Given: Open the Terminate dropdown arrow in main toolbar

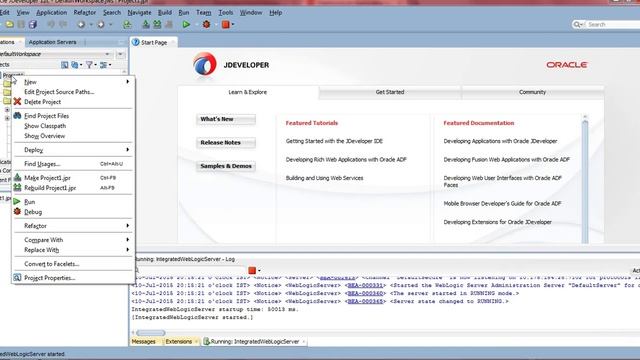Looking at the screenshot, I should (x=233, y=24).
